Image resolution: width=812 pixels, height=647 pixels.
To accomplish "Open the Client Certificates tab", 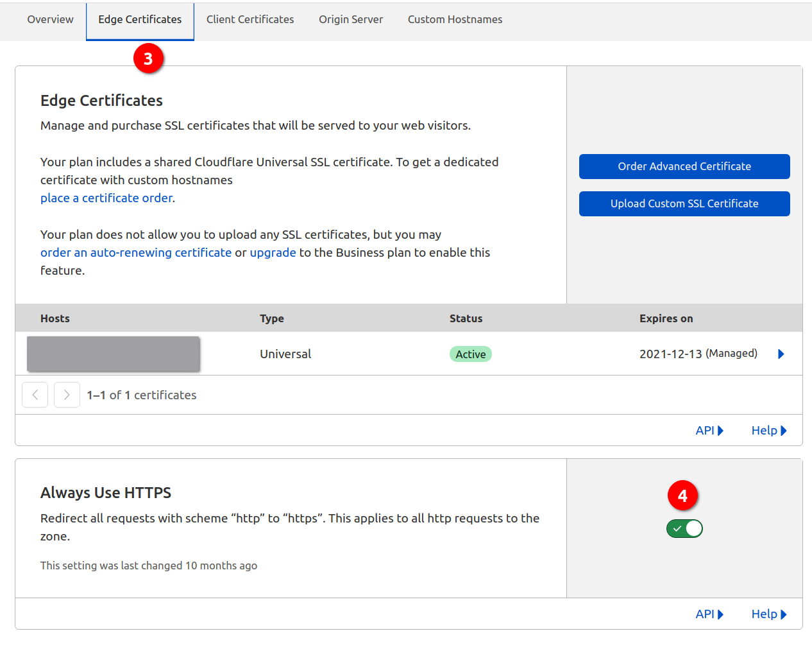I will pyautogui.click(x=250, y=20).
